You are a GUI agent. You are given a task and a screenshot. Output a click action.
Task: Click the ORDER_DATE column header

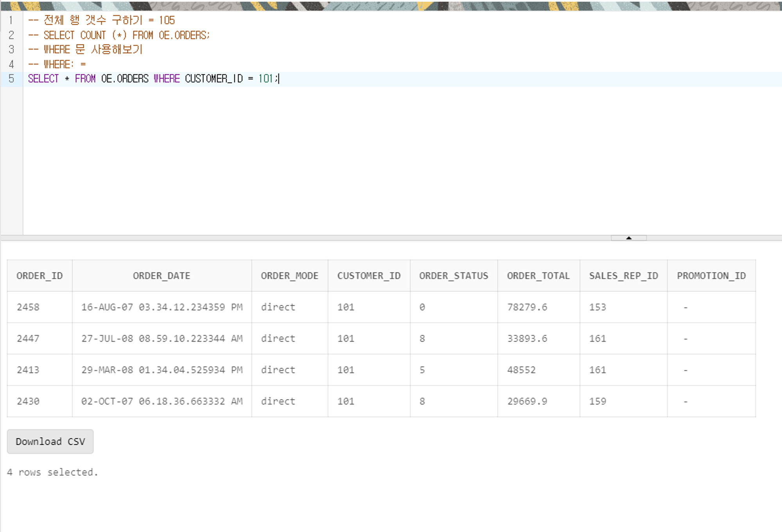coord(161,276)
